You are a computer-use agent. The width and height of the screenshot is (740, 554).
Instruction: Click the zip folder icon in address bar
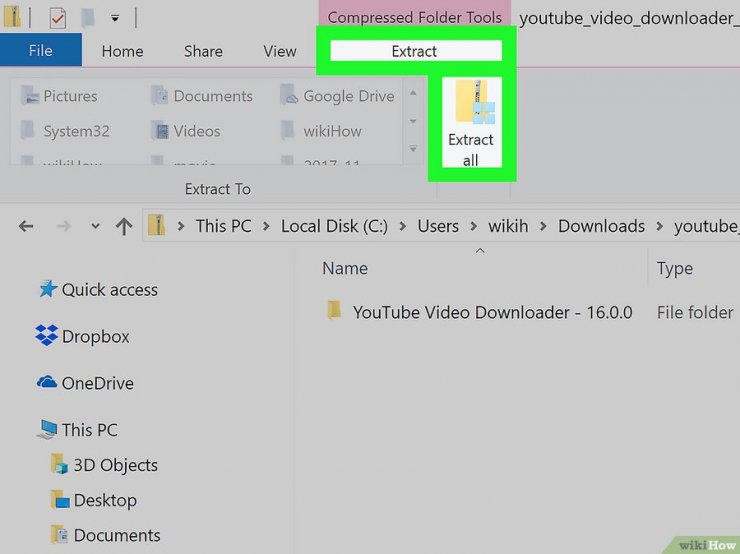point(156,226)
